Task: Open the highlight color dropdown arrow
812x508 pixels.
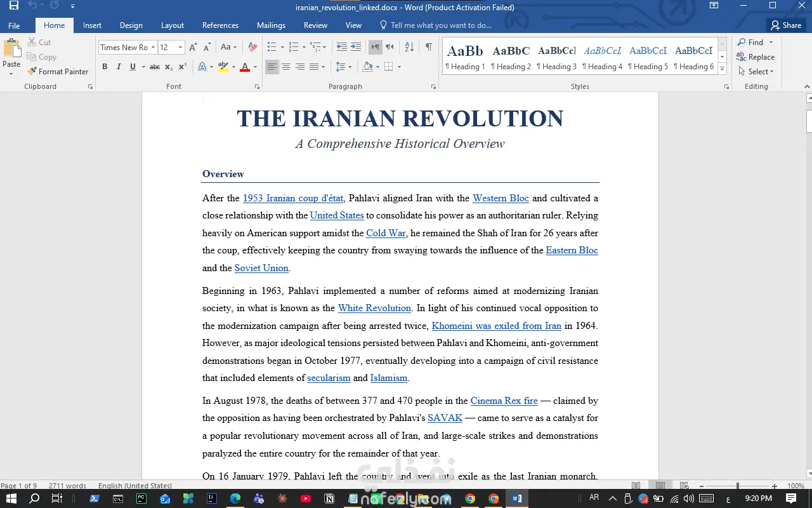Action: click(233, 67)
